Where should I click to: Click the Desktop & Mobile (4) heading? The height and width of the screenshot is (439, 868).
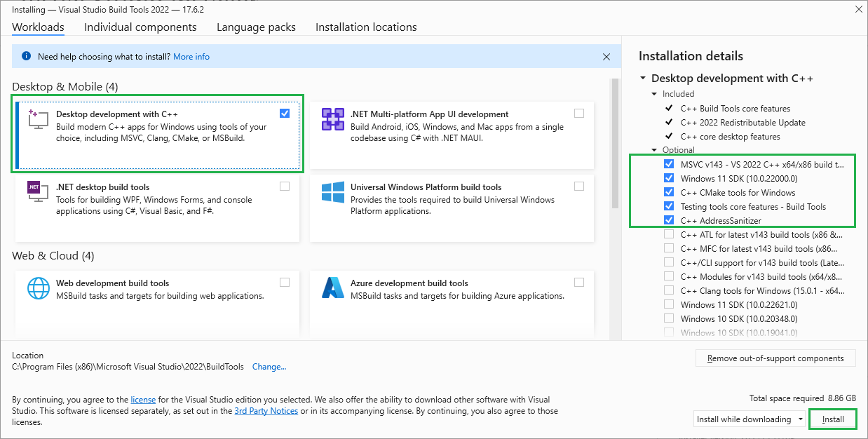coord(65,87)
